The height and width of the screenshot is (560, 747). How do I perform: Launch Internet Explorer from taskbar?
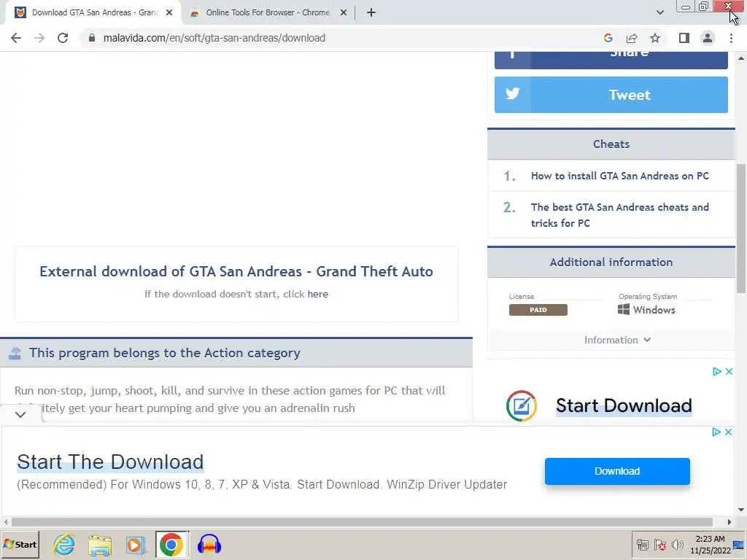coord(64,545)
